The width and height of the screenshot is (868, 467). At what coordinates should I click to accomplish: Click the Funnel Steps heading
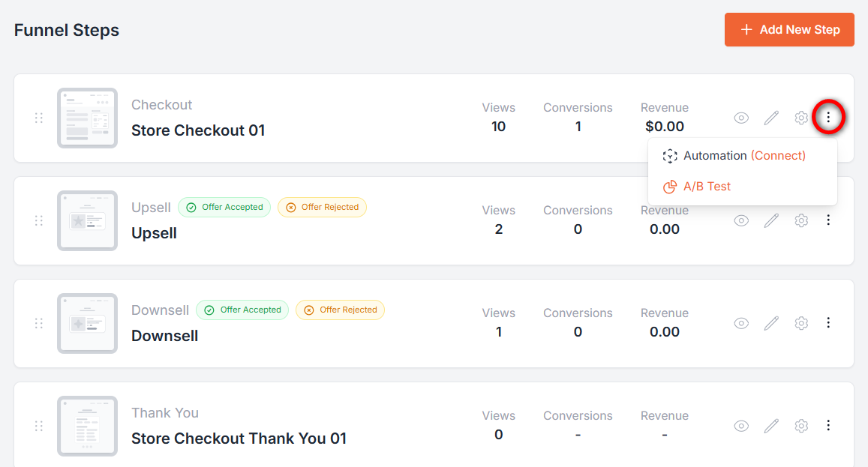pyautogui.click(x=67, y=31)
